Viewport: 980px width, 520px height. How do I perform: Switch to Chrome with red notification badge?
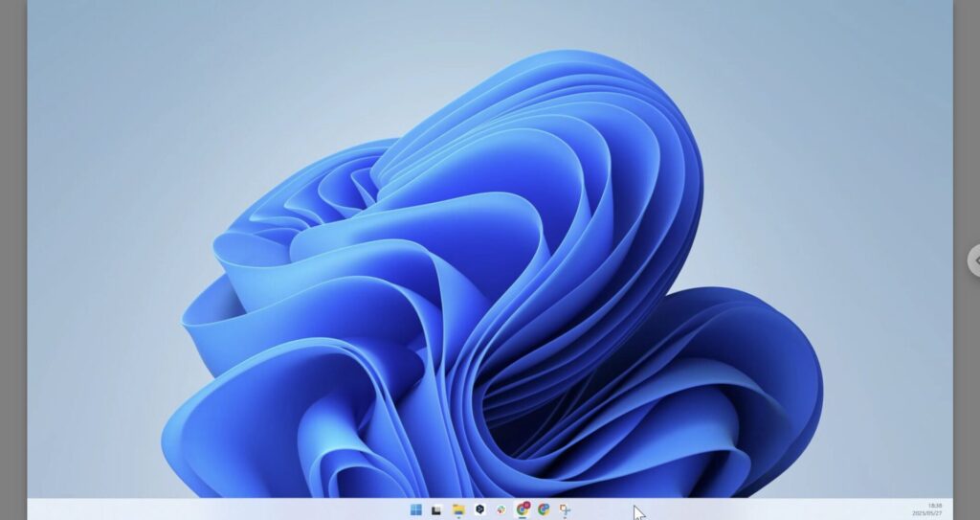[523, 509]
